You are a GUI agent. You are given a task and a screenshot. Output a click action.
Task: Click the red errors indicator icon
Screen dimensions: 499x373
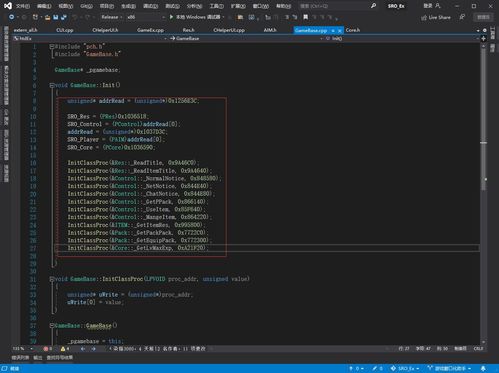click(x=46, y=349)
